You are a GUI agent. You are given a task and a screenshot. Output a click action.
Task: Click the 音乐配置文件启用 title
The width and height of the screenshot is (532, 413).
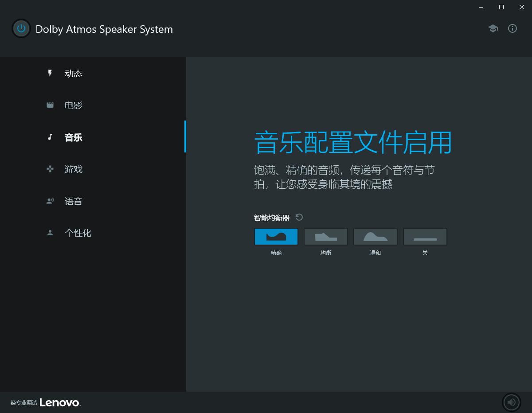point(353,142)
